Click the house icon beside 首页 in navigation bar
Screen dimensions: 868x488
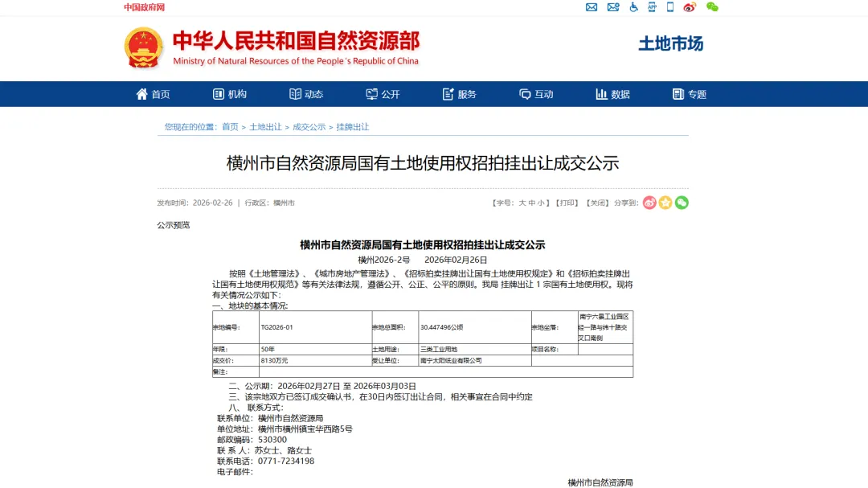[x=141, y=94]
